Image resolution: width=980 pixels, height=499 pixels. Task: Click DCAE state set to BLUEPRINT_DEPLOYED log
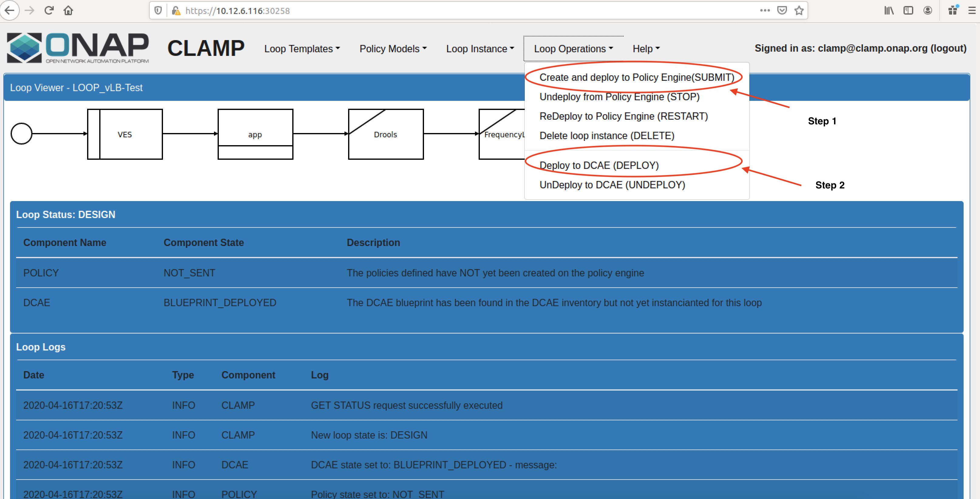click(434, 465)
